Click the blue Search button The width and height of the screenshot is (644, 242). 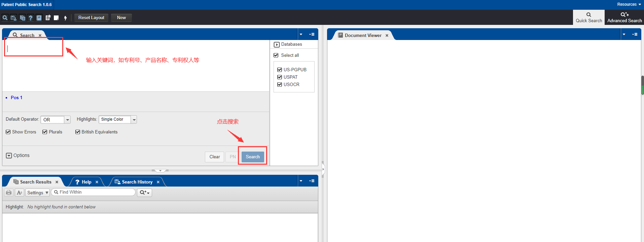pos(253,157)
